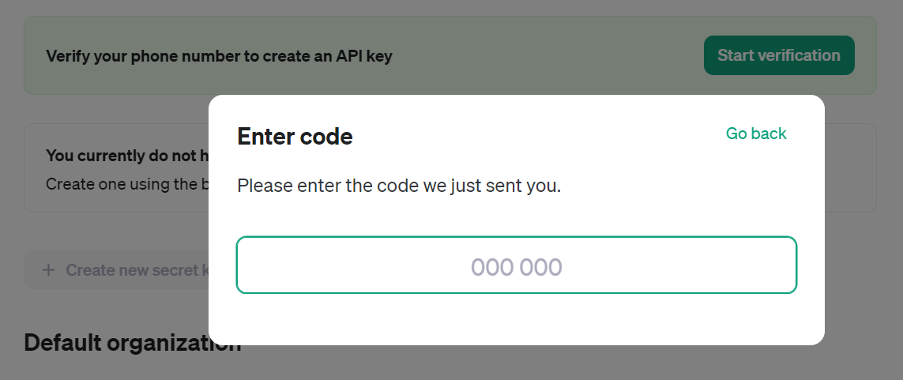
Task: Select the 'Please enter the code' instruction text
Action: point(399,186)
